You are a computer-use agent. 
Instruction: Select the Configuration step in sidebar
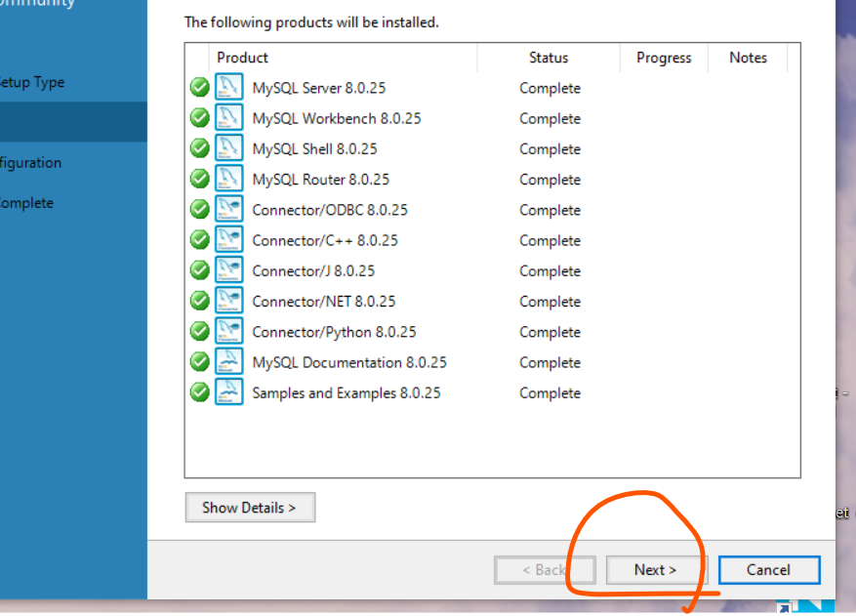(x=30, y=163)
